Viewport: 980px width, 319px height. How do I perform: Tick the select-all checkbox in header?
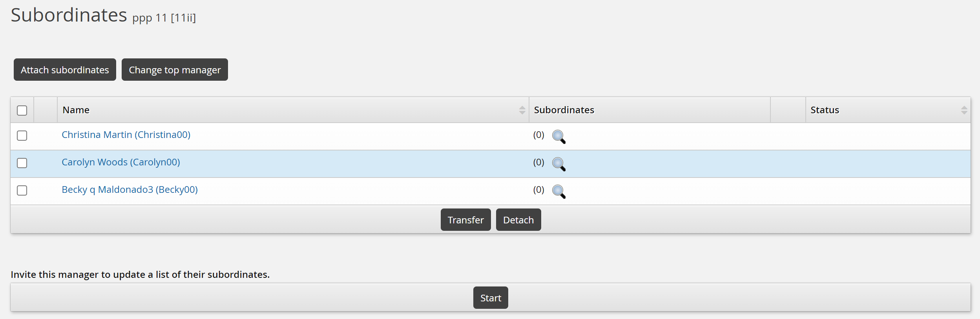point(22,111)
